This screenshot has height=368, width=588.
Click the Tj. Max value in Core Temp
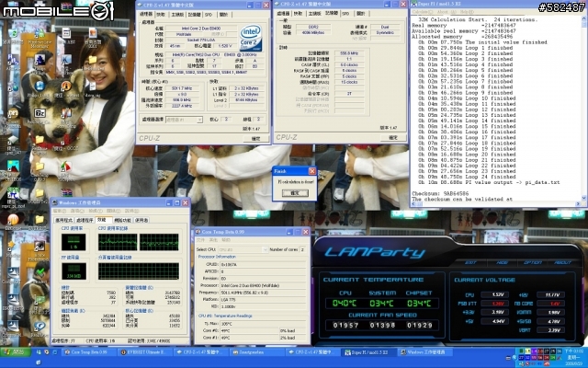[263, 324]
